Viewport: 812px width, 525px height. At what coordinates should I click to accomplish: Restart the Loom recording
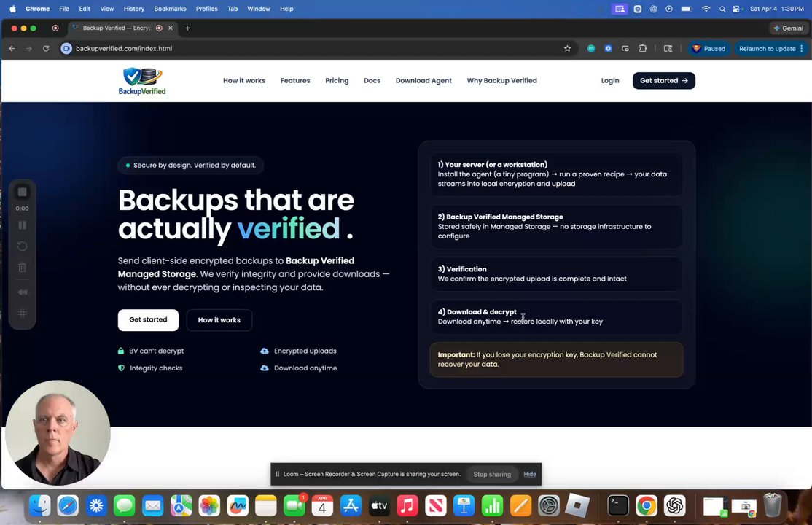[23, 246]
